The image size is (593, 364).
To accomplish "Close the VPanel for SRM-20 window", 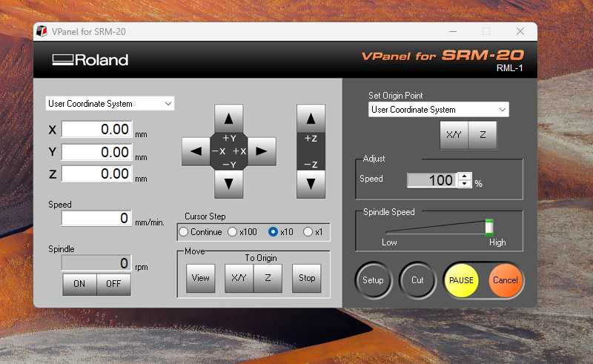I will coord(520,31).
